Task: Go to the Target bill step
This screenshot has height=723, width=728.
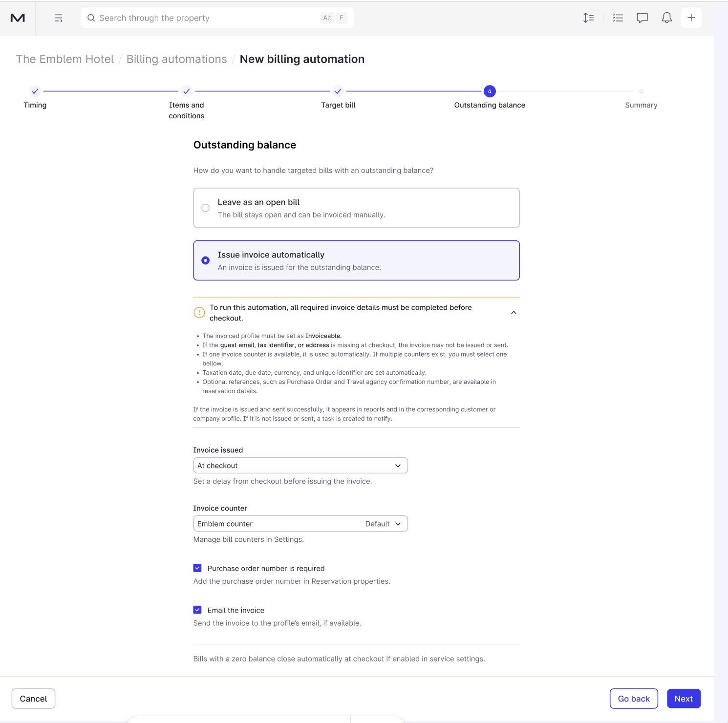Action: pyautogui.click(x=338, y=98)
